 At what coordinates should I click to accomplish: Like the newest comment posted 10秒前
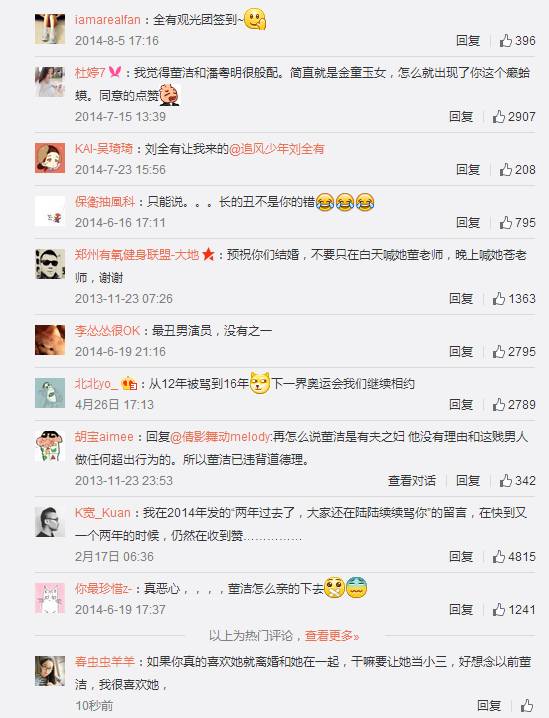527,706
